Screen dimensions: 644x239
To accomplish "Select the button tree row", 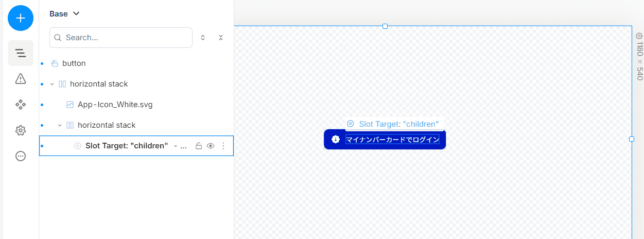I will (x=136, y=63).
